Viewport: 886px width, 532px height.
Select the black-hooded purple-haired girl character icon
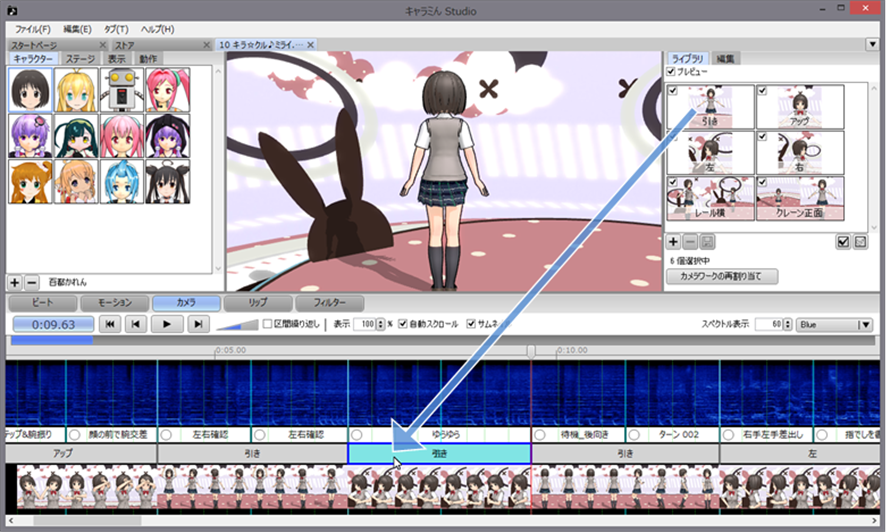coord(168,136)
